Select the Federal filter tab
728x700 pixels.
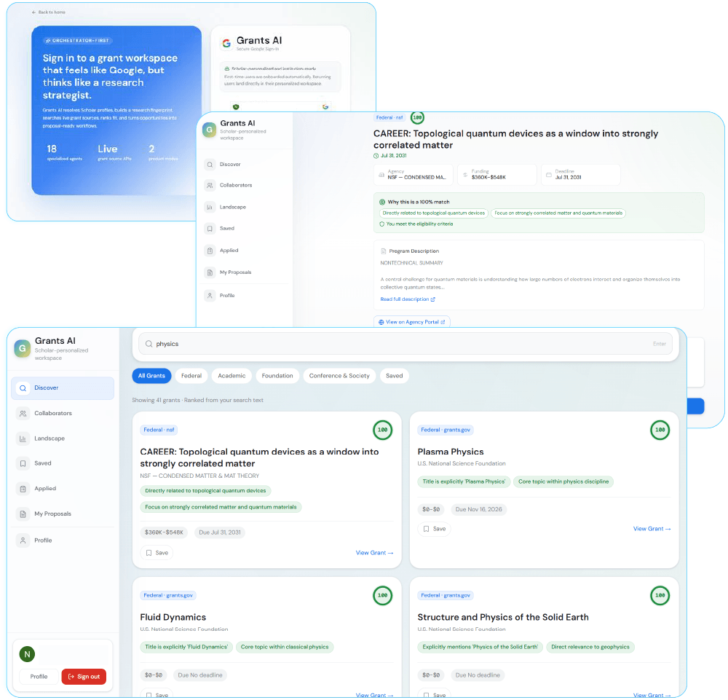(191, 376)
